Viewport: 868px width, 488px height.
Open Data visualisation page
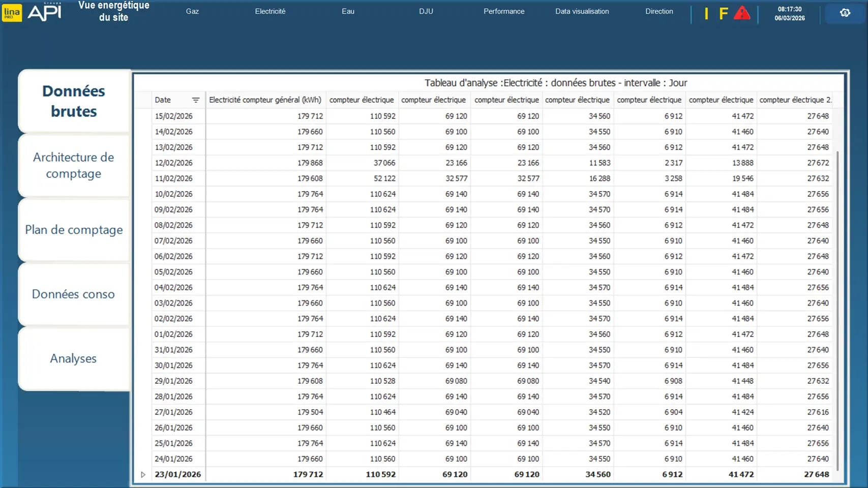pyautogui.click(x=582, y=11)
